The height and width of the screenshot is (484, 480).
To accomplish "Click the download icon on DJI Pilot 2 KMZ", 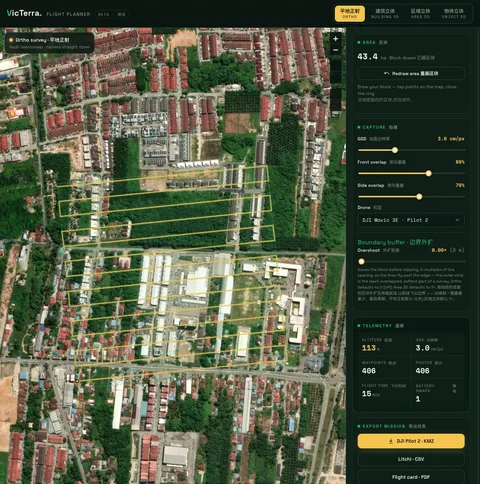I will pos(391,441).
